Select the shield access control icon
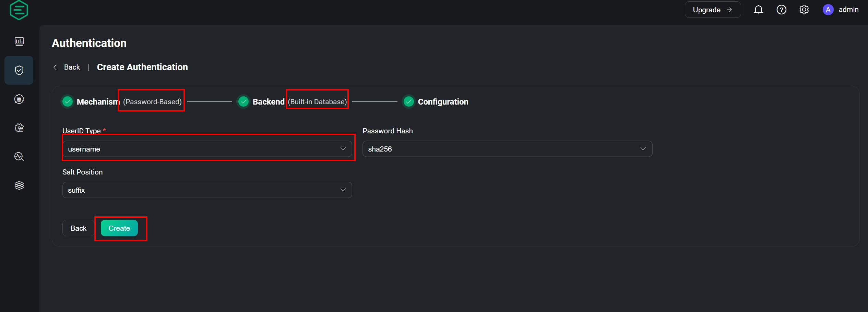 pyautogui.click(x=19, y=70)
